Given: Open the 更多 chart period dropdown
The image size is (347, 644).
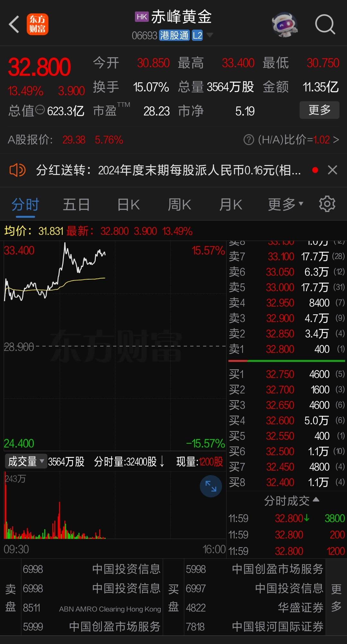Looking at the screenshot, I should coord(286,204).
